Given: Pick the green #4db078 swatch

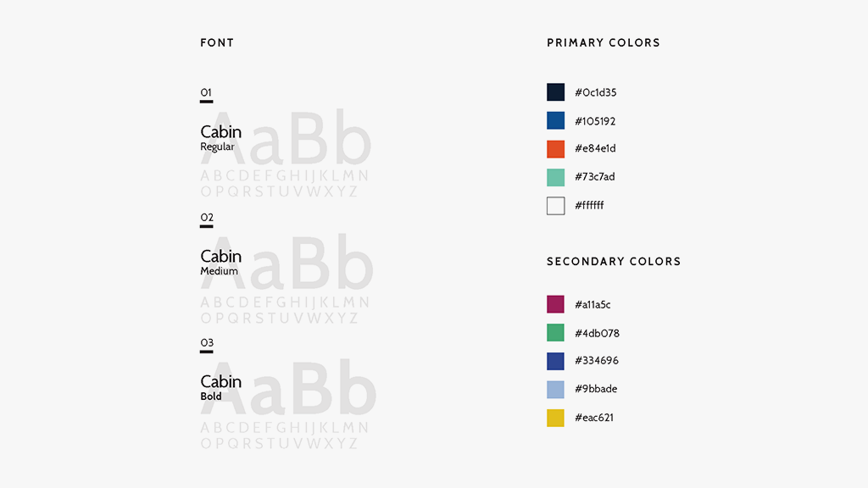Looking at the screenshot, I should [x=555, y=333].
